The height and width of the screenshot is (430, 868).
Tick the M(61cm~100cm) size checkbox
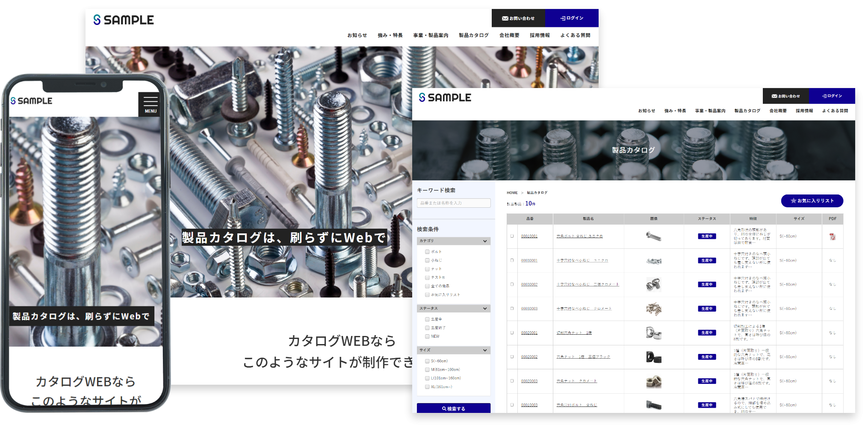pyautogui.click(x=427, y=370)
